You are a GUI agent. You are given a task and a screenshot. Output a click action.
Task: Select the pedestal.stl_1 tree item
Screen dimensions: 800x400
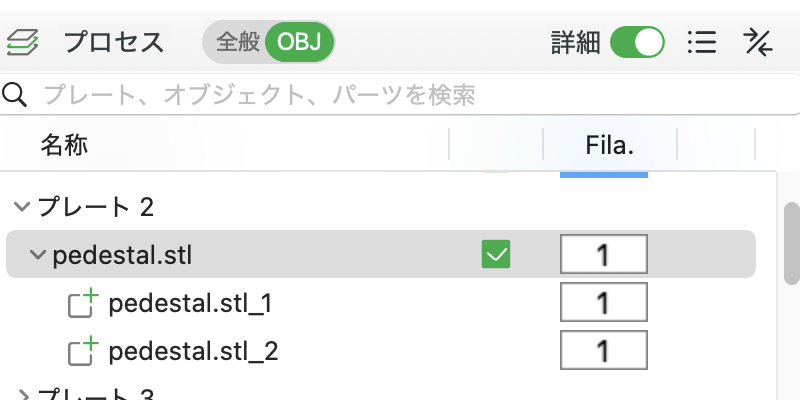[190, 303]
